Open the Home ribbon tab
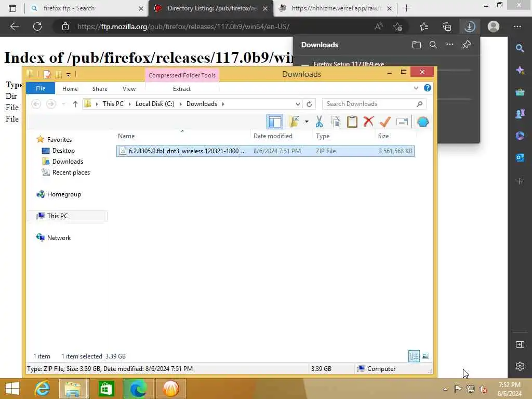 tap(70, 88)
